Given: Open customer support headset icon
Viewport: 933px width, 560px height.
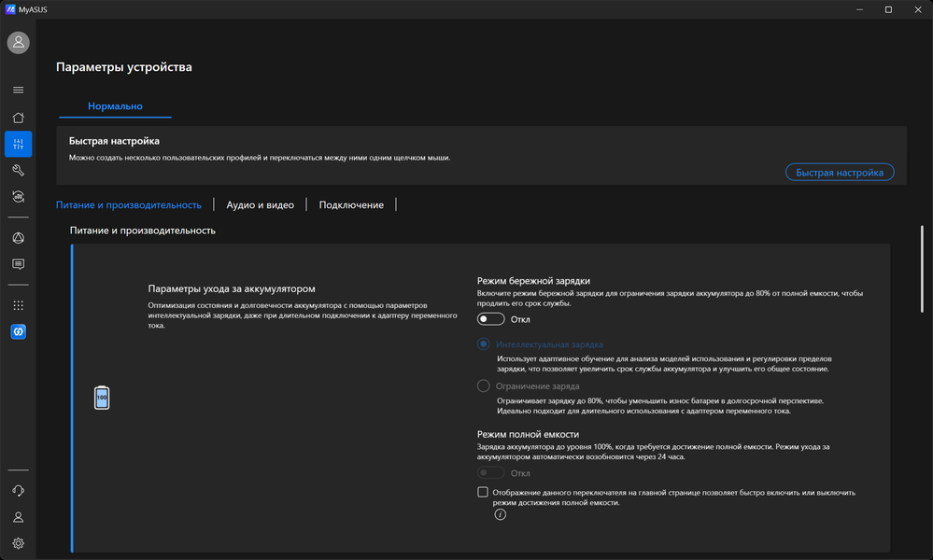Looking at the screenshot, I should [x=19, y=490].
